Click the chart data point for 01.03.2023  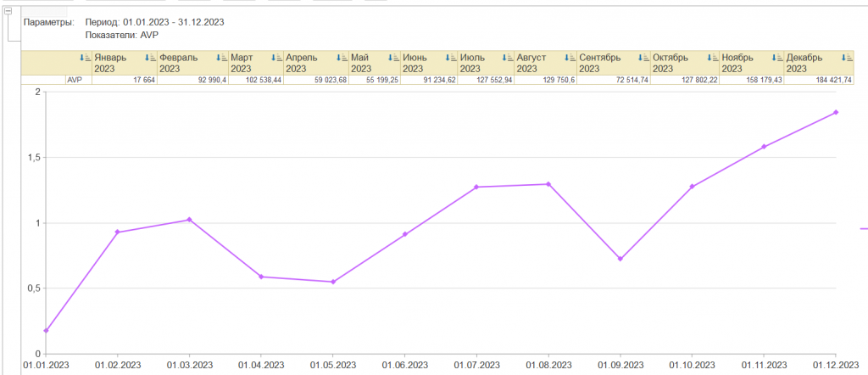[189, 220]
